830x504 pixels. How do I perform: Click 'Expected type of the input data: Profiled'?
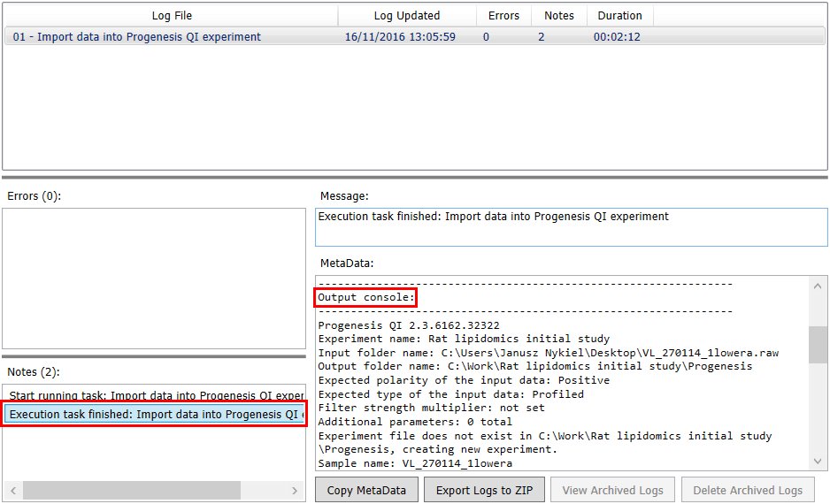(x=451, y=394)
